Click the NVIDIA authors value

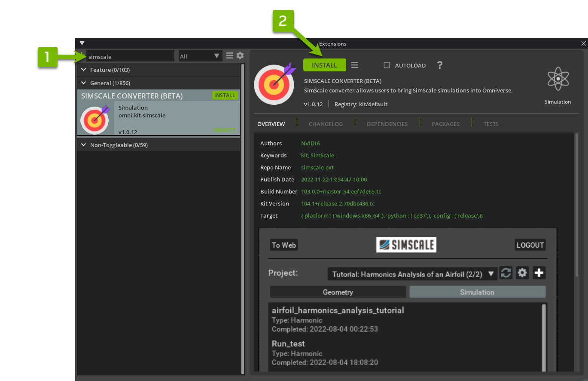[311, 143]
